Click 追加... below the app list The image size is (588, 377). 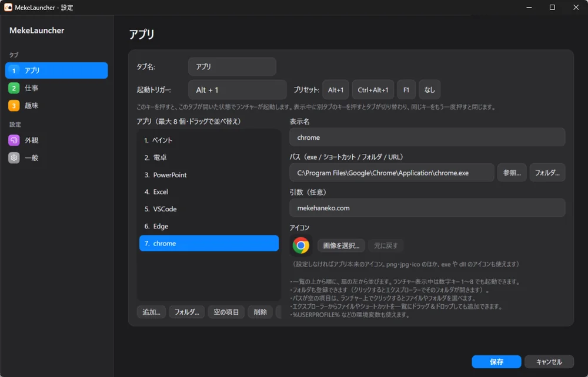(x=151, y=312)
